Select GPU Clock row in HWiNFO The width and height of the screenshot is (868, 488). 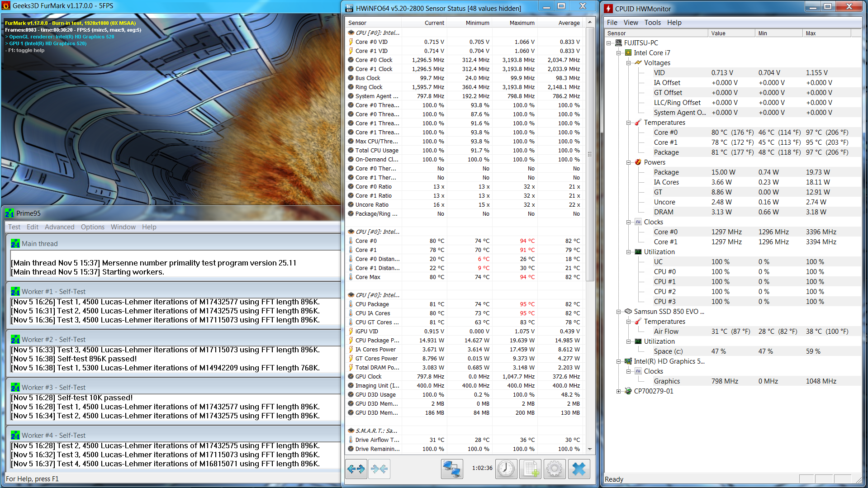465,376
